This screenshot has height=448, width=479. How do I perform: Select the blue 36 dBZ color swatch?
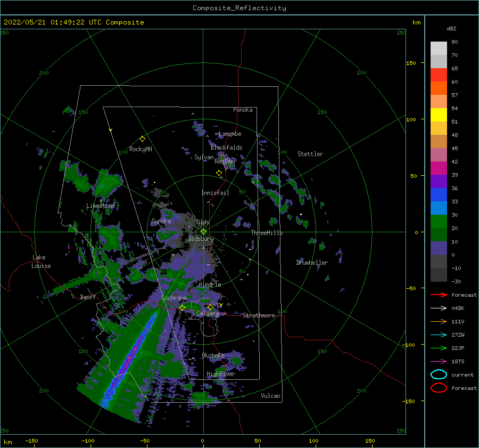[439, 195]
